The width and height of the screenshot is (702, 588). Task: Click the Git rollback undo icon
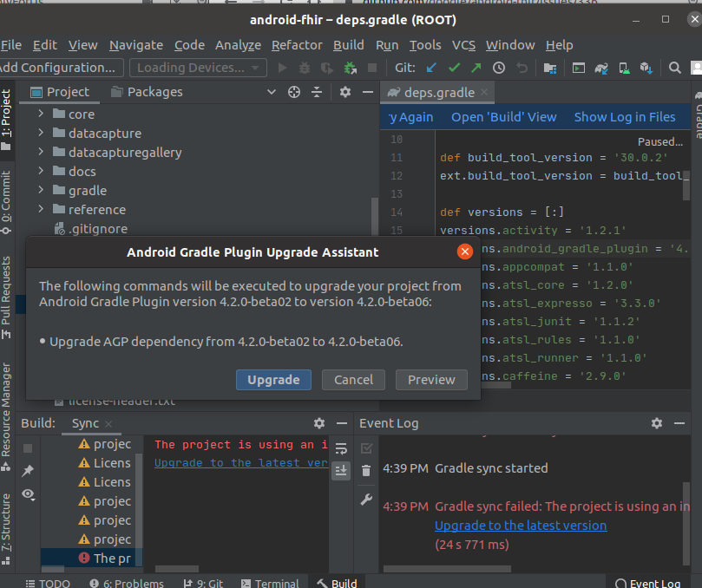(x=522, y=68)
